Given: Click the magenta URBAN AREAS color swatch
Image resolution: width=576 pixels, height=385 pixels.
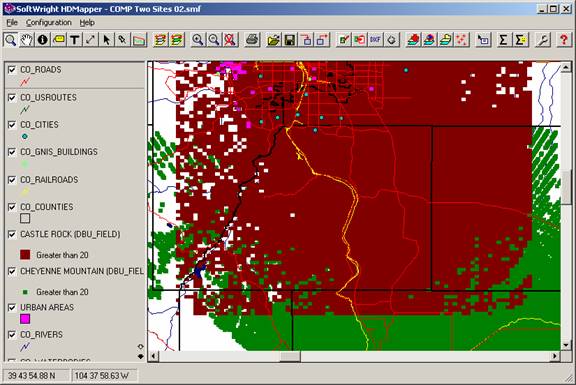Looking at the screenshot, I should [x=25, y=319].
